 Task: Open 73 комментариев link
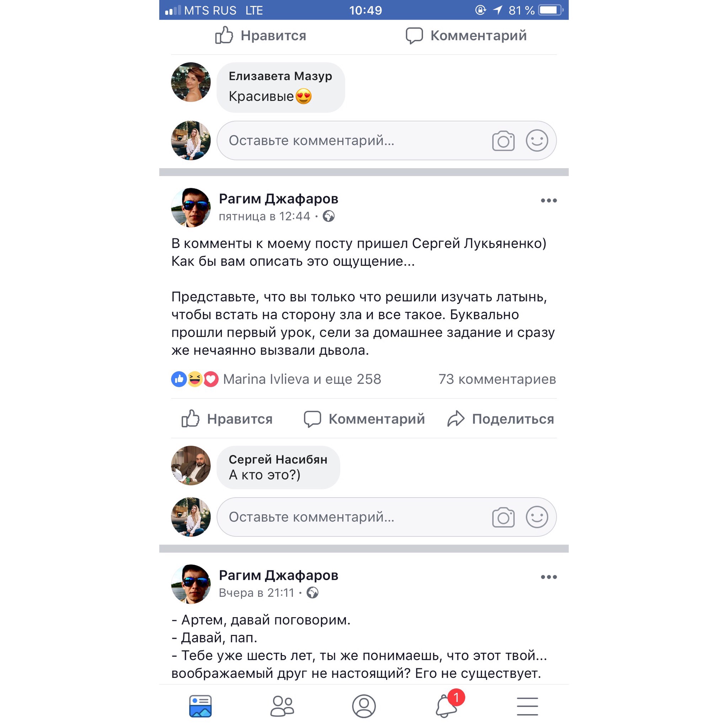tap(497, 379)
